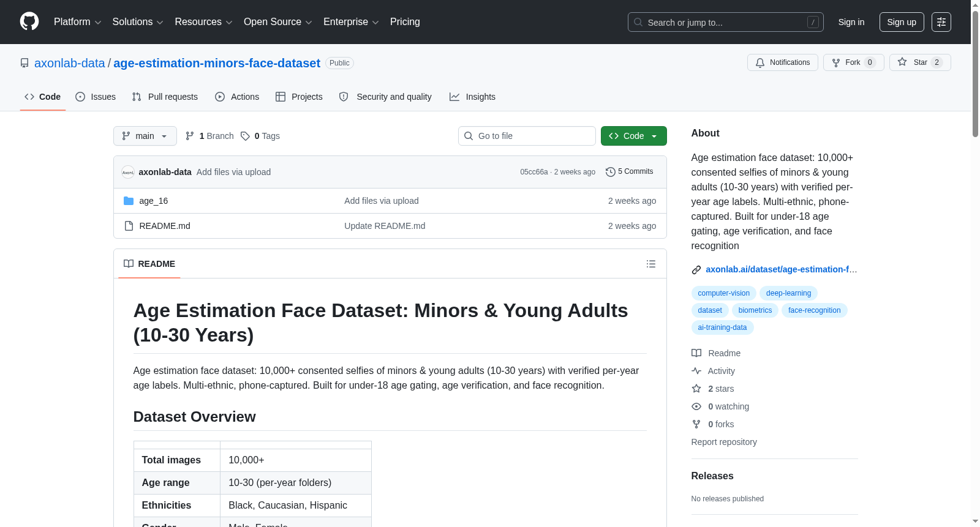The width and height of the screenshot is (980, 527).
Task: Open the green Code clone dropdown
Action: click(634, 136)
